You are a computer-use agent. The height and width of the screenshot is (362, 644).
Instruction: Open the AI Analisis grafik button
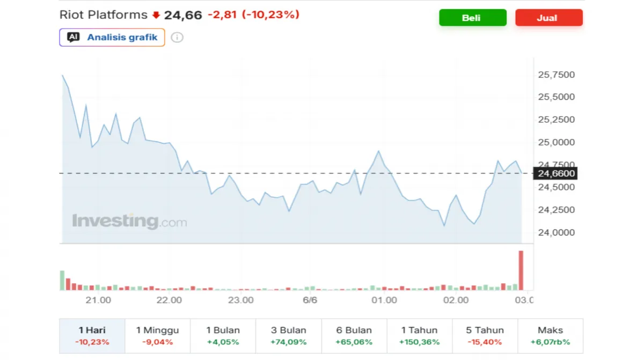point(112,37)
